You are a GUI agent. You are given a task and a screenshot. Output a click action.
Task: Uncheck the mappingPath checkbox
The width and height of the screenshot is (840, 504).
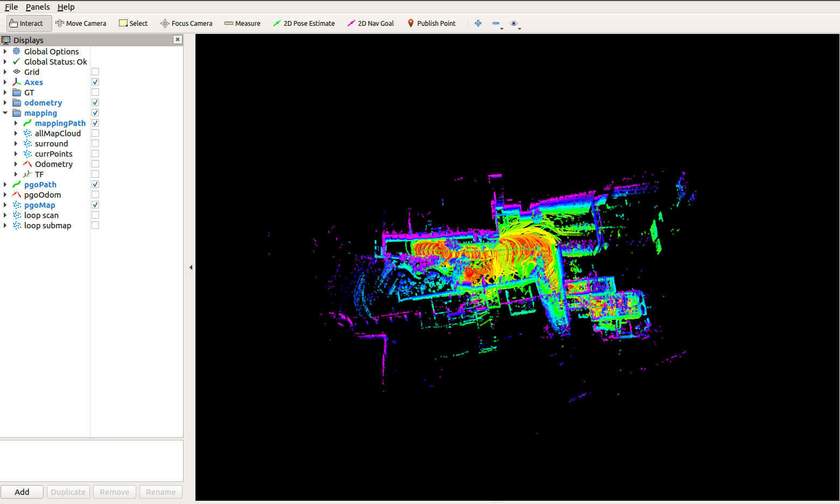tap(95, 123)
